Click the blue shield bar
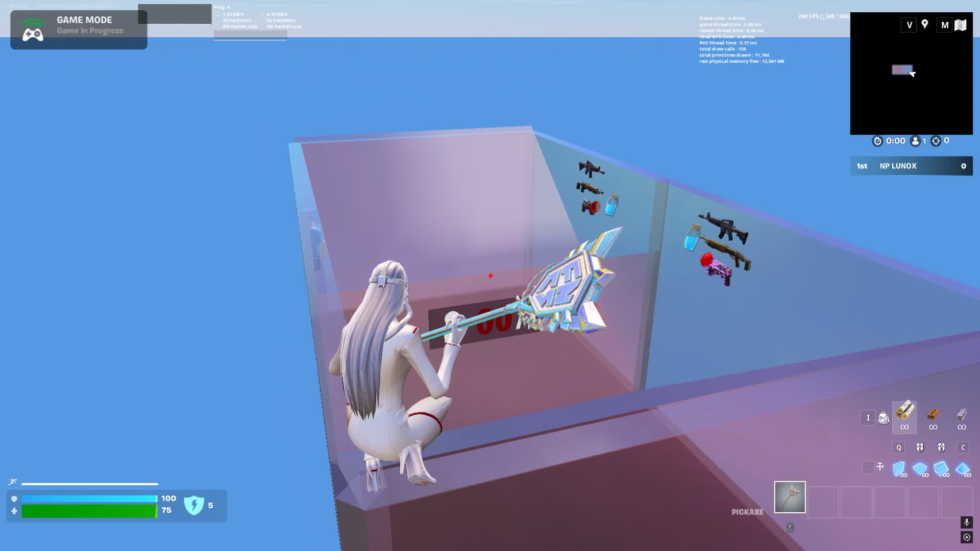980x551 pixels. [x=89, y=498]
